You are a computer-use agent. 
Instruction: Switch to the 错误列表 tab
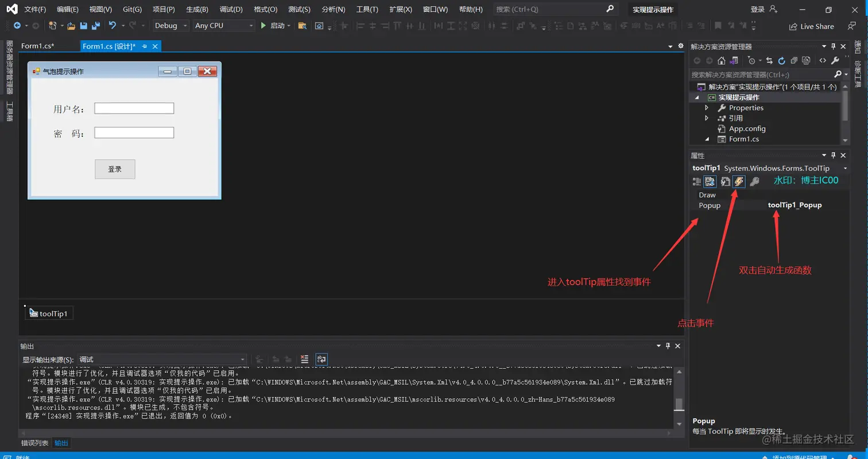[x=35, y=443]
